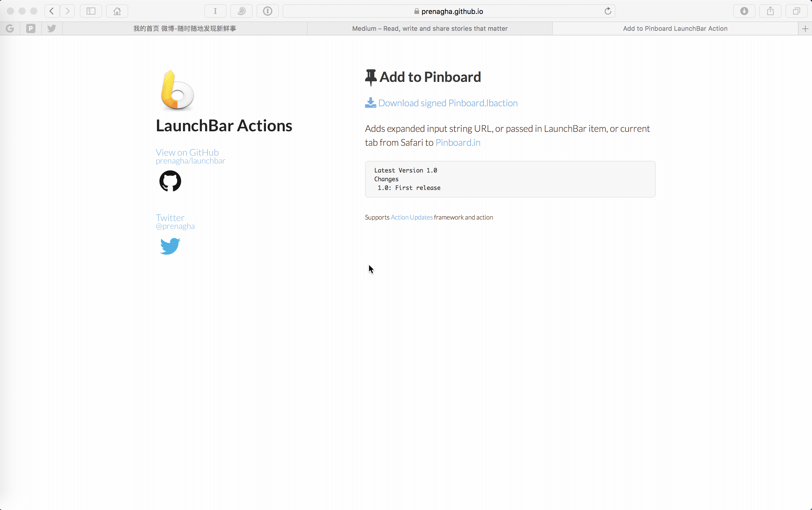Viewport: 812px width, 510px height.
Task: Reload the page with refresh icon
Action: coord(608,11)
